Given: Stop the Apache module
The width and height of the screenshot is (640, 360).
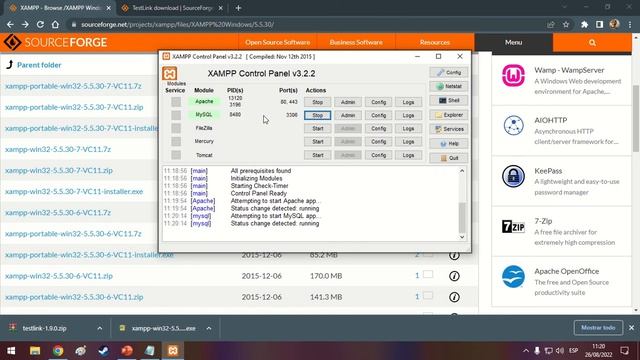Looking at the screenshot, I should tap(318, 102).
